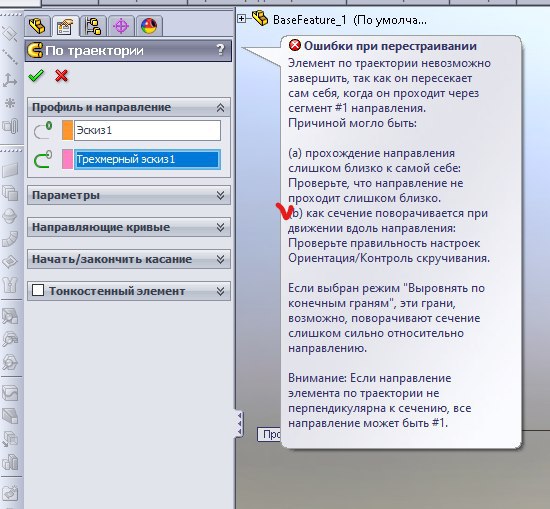The image size is (550, 509).
Task: Select BaseFeature_1 in the flyout tree
Action: point(349,20)
